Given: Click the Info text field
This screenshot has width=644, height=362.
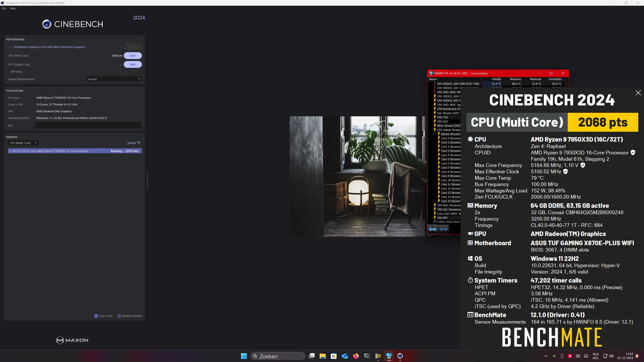Looking at the screenshot, I should (88, 125).
